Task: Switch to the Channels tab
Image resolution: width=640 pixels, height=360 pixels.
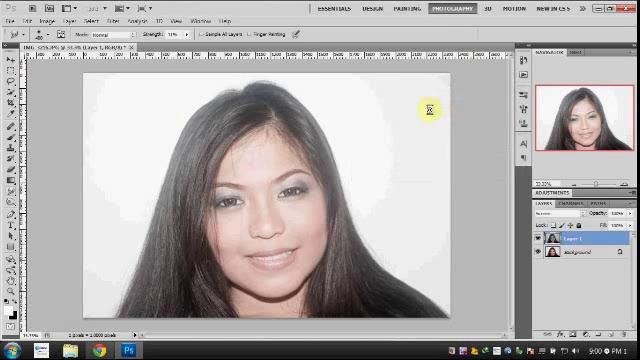Action: pyautogui.click(x=571, y=203)
